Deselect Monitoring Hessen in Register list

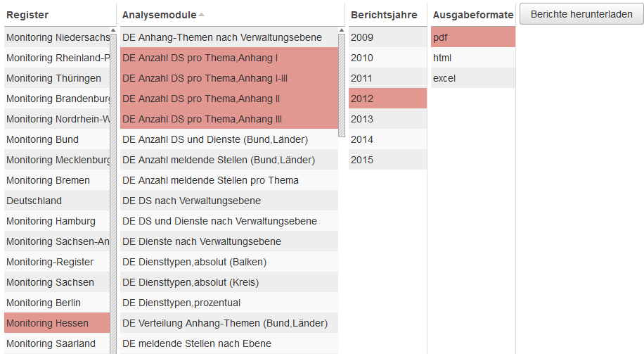(x=57, y=323)
